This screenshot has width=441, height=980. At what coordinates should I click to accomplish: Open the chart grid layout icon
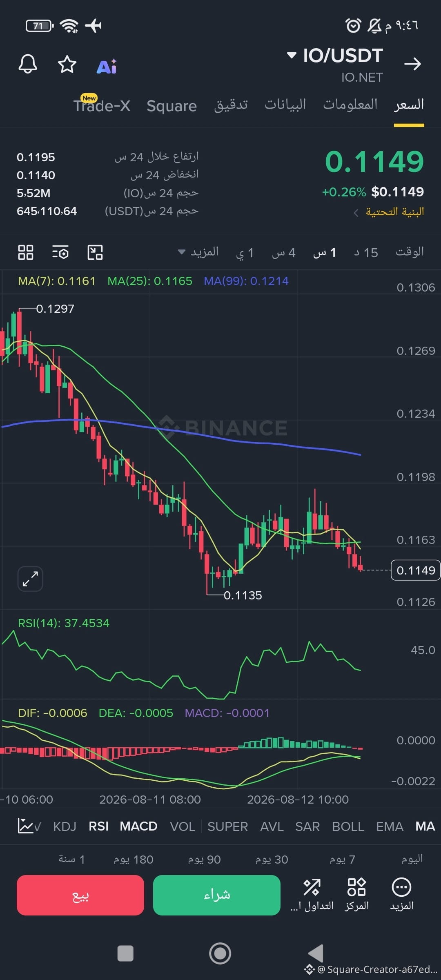click(26, 252)
